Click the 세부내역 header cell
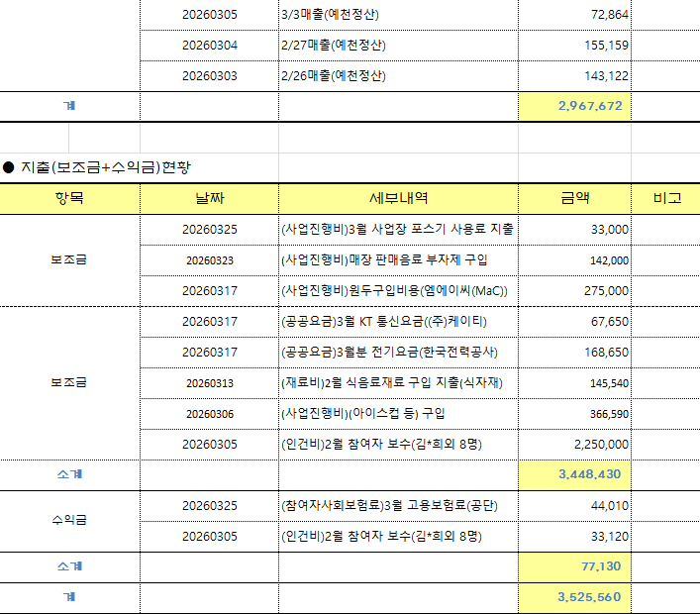Viewport: 700px width, 614px height. point(398,198)
